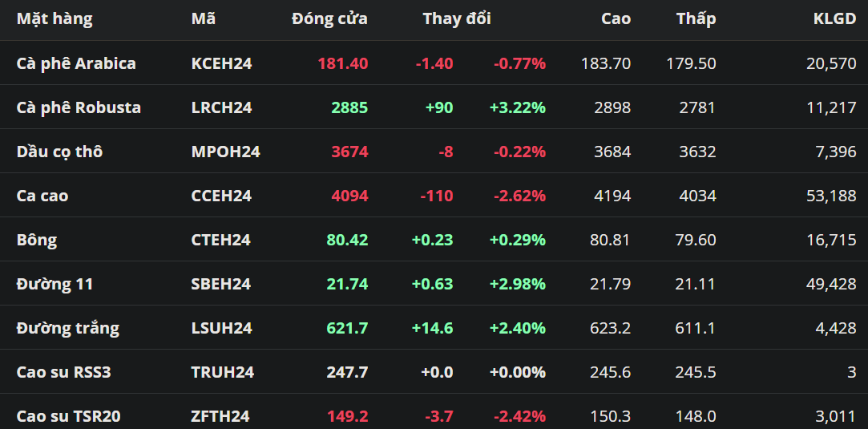This screenshot has height=429, width=868.
Task: Select the Đường trắng row
Action: pos(67,328)
